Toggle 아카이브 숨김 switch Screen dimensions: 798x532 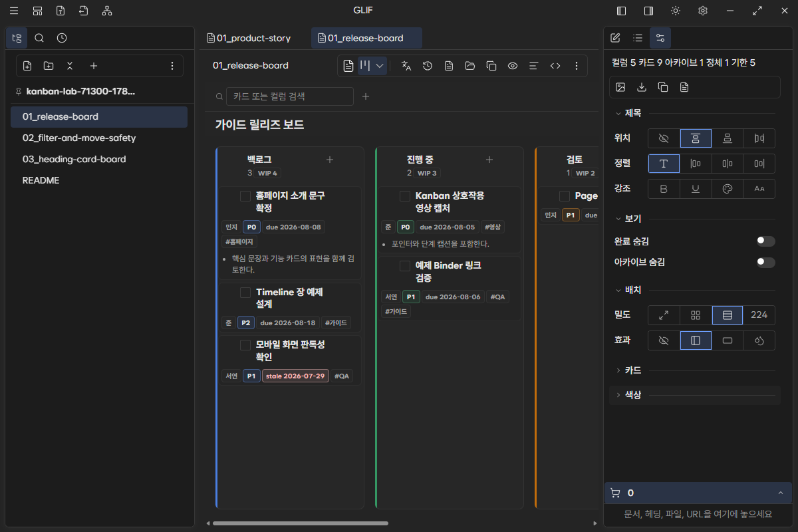(x=765, y=263)
